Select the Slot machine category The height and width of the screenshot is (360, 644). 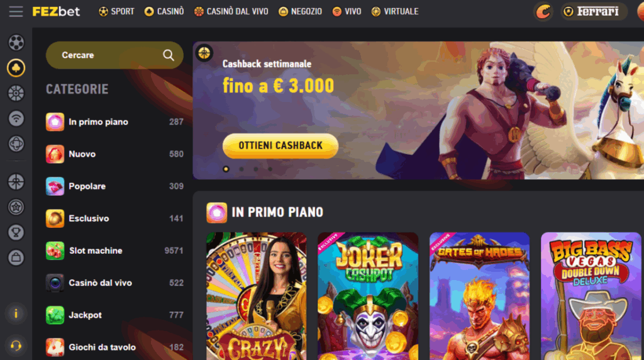click(114, 250)
